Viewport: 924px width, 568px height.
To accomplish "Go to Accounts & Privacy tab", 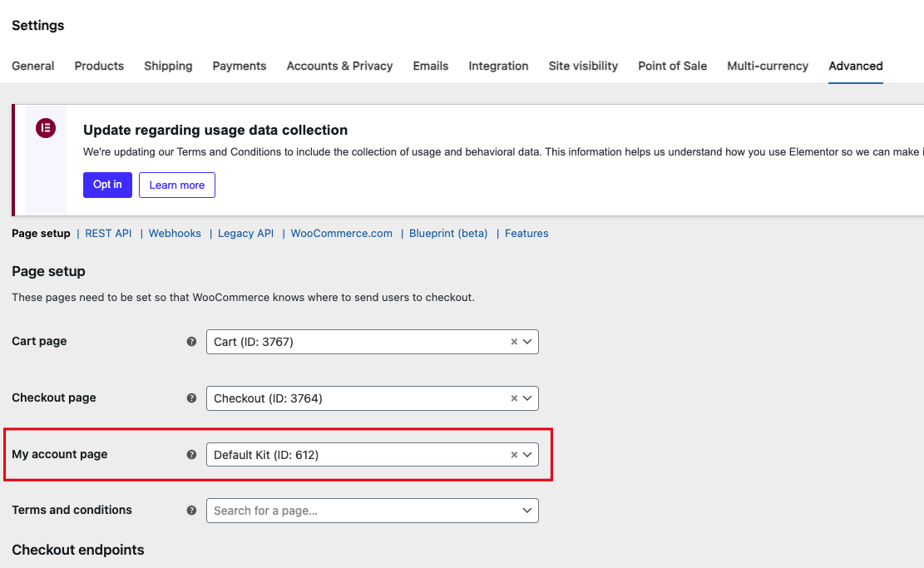I will [x=339, y=66].
